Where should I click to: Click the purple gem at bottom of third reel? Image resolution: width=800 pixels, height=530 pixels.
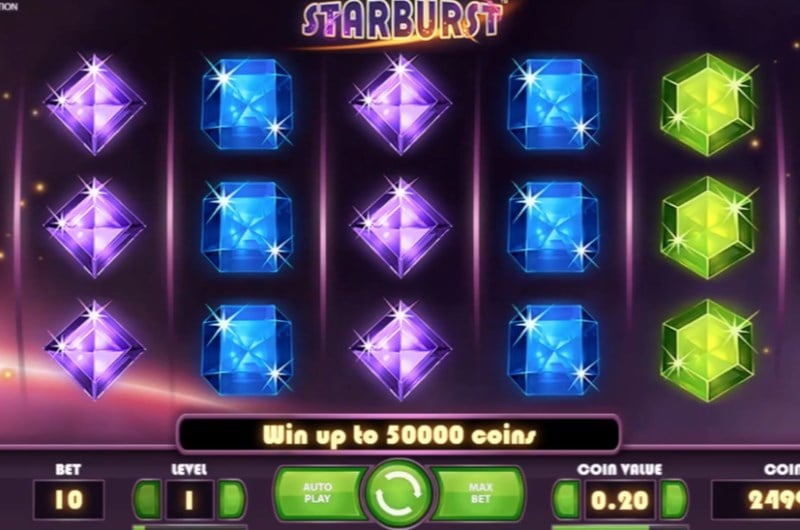click(401, 349)
